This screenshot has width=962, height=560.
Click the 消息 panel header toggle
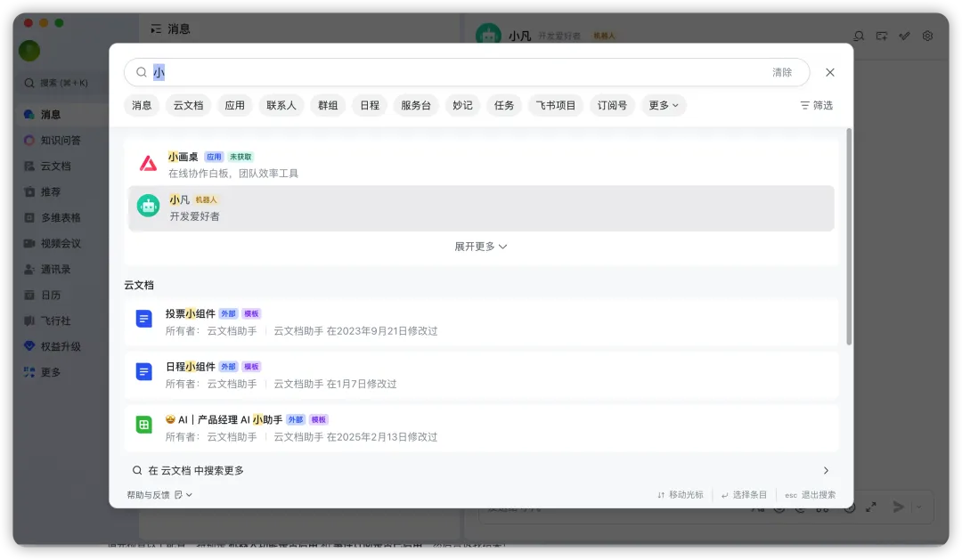click(x=156, y=28)
